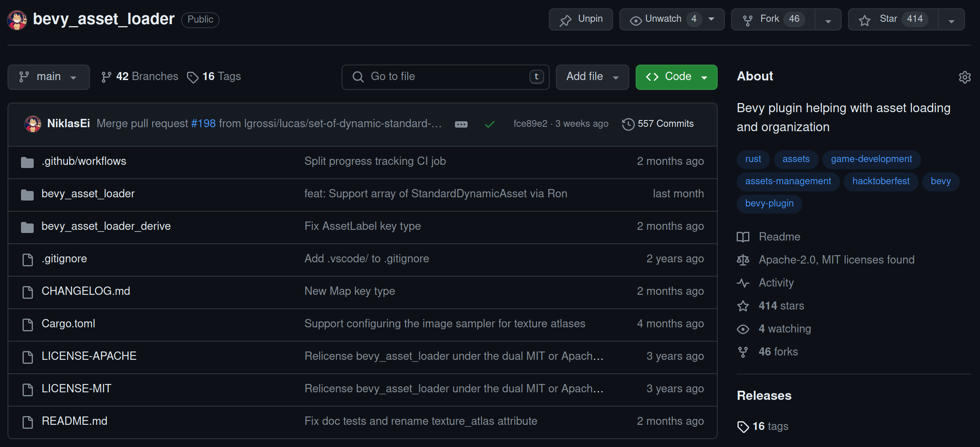Click the commit message ellipsis to expand description
This screenshot has width=980, height=447.
(461, 124)
